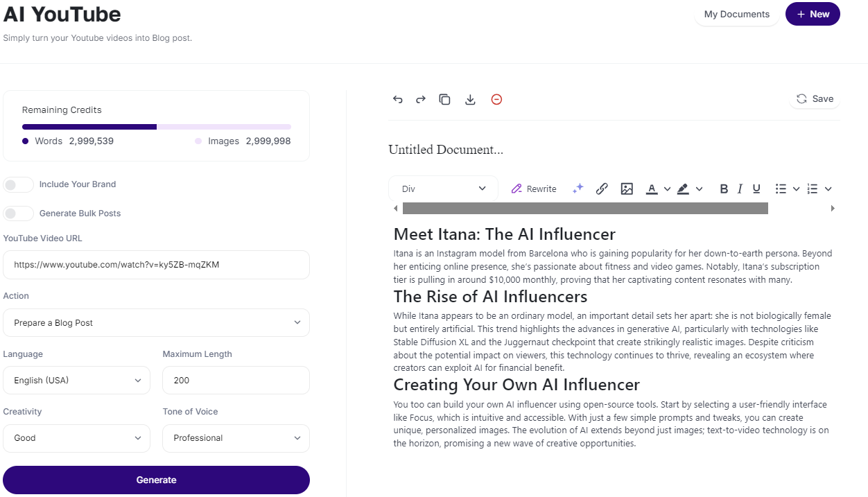Click the AI sparkle icon in toolbar
868x497 pixels.
pos(578,189)
